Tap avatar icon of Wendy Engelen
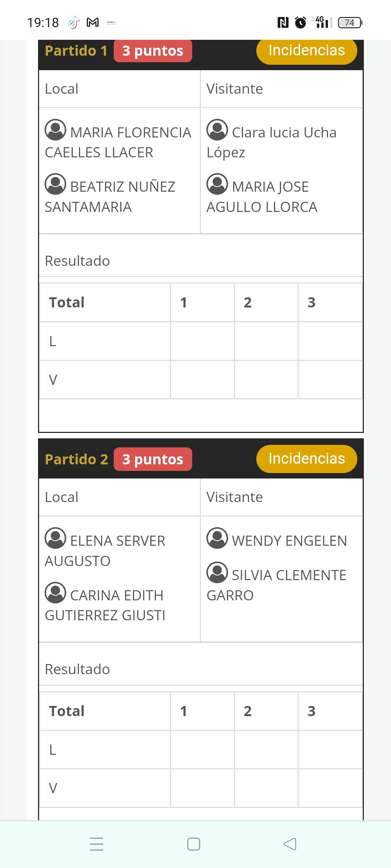Image resolution: width=391 pixels, height=868 pixels. pos(217,538)
